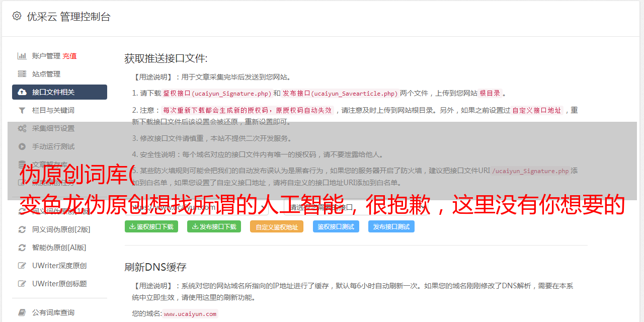
Task: Download via the 发布接口下载 button
Action: (214, 226)
